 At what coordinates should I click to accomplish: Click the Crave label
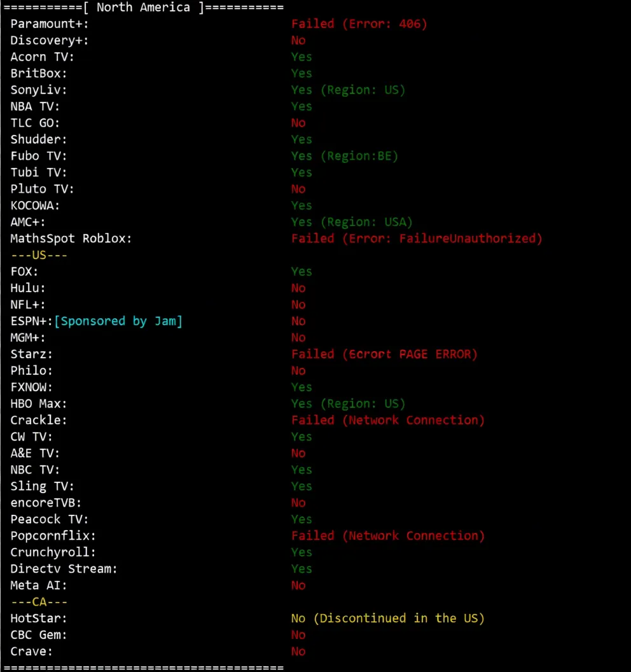32,652
